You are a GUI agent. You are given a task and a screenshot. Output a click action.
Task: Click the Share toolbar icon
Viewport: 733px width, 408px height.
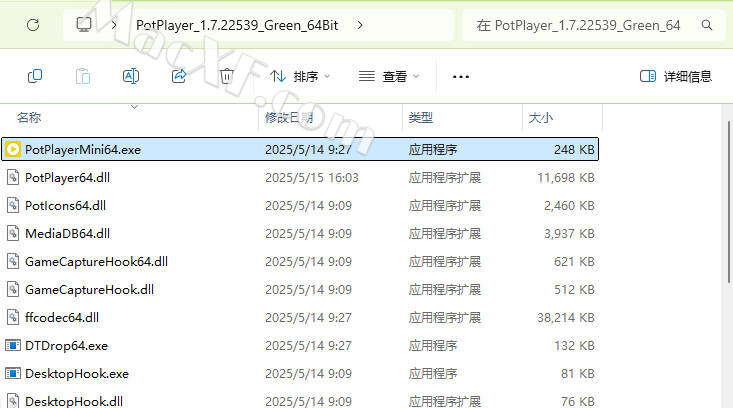[179, 76]
